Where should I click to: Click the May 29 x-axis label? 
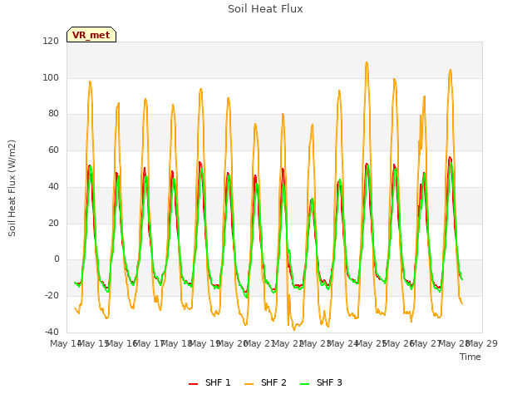pyautogui.click(x=482, y=343)
